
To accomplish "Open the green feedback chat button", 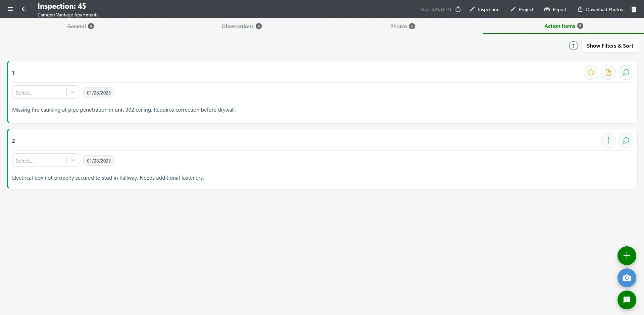I will (627, 300).
